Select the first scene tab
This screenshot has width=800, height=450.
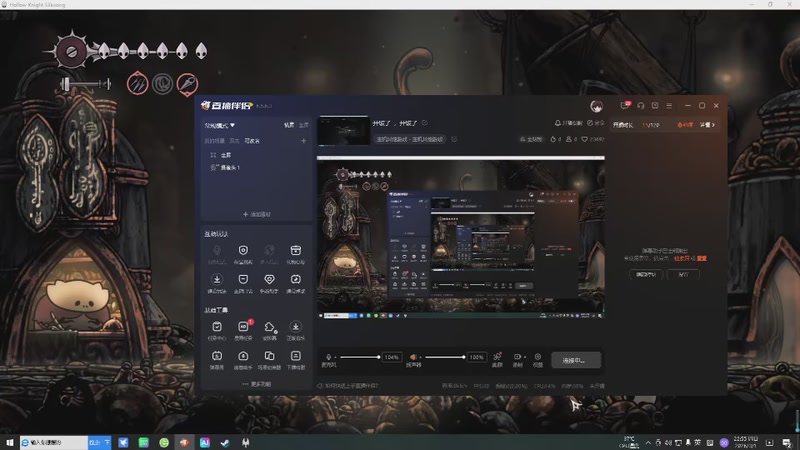(x=214, y=141)
